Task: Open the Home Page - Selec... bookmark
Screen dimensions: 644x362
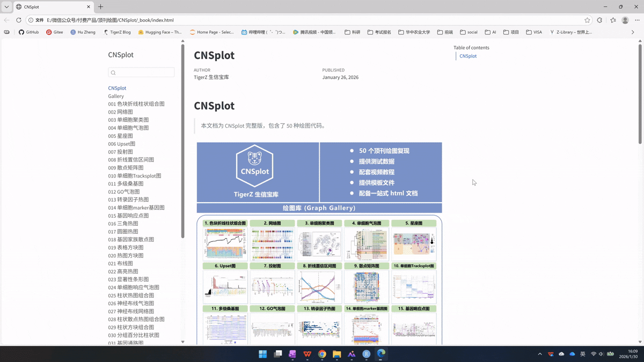Action: point(212,32)
